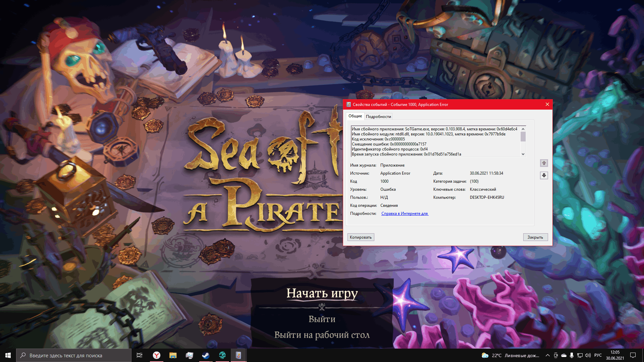Click the ntdll.dll faulting module line

click(x=429, y=134)
